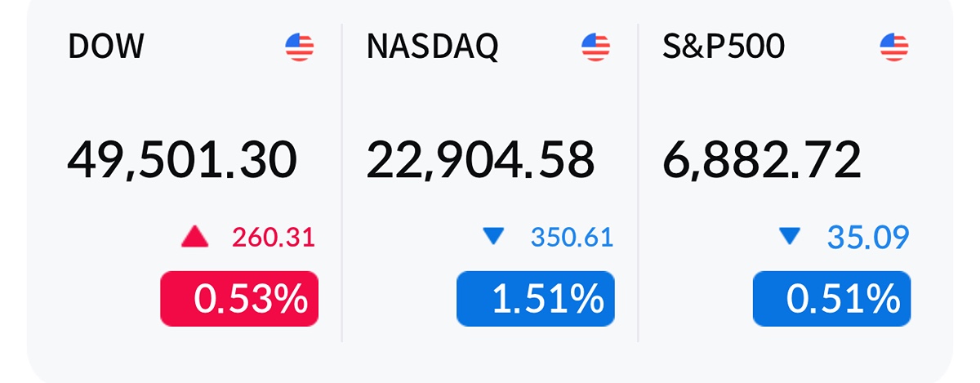Click the US flag icon beside NASDAQ

(596, 47)
